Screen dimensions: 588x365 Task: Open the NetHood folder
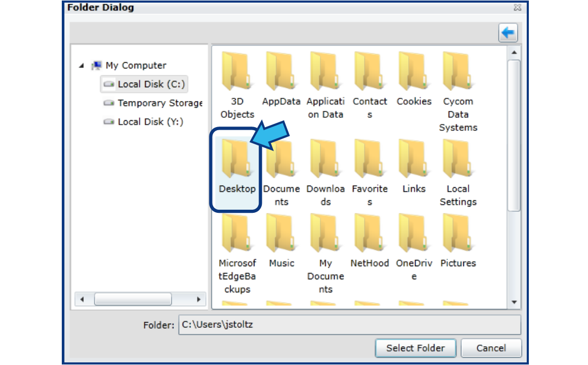click(370, 235)
